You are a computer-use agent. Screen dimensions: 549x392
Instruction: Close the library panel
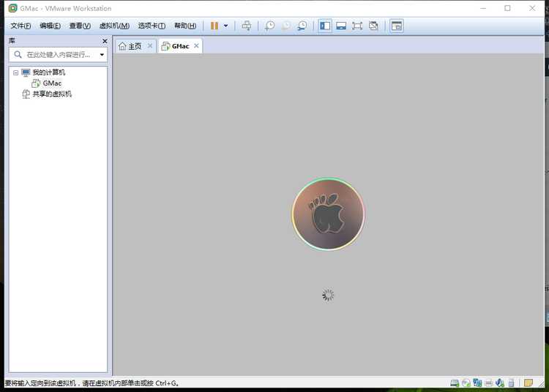pyautogui.click(x=105, y=41)
